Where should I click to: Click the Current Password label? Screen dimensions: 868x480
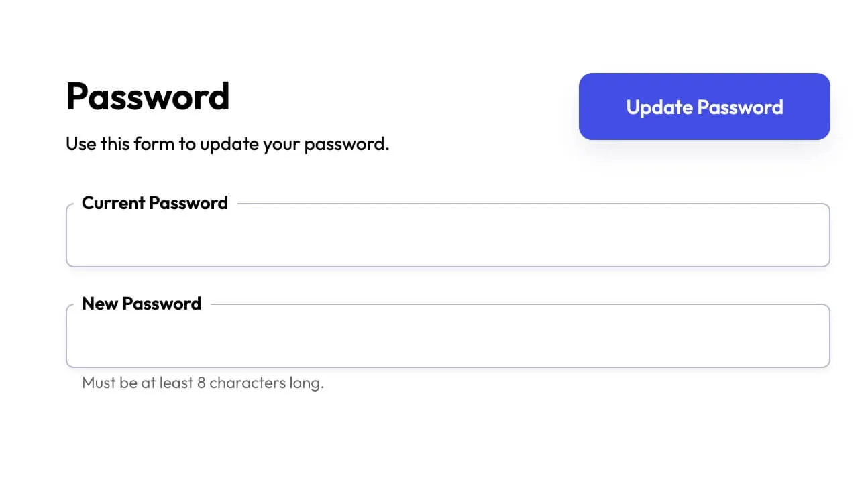tap(154, 203)
